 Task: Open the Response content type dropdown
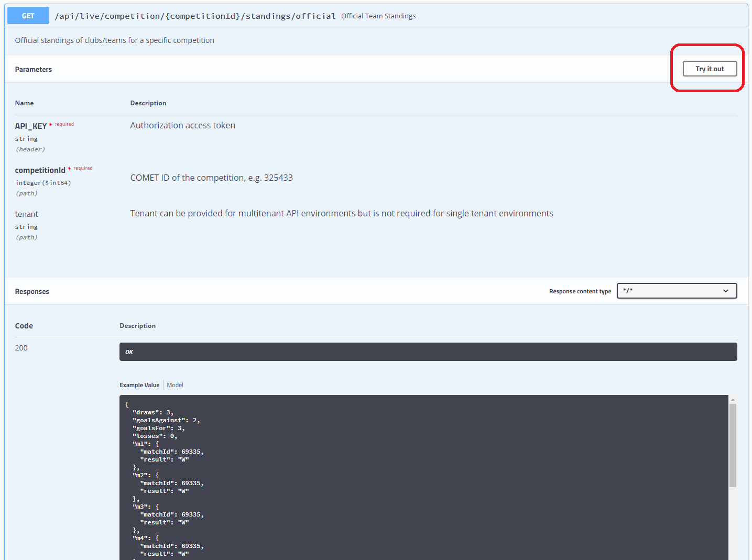676,291
